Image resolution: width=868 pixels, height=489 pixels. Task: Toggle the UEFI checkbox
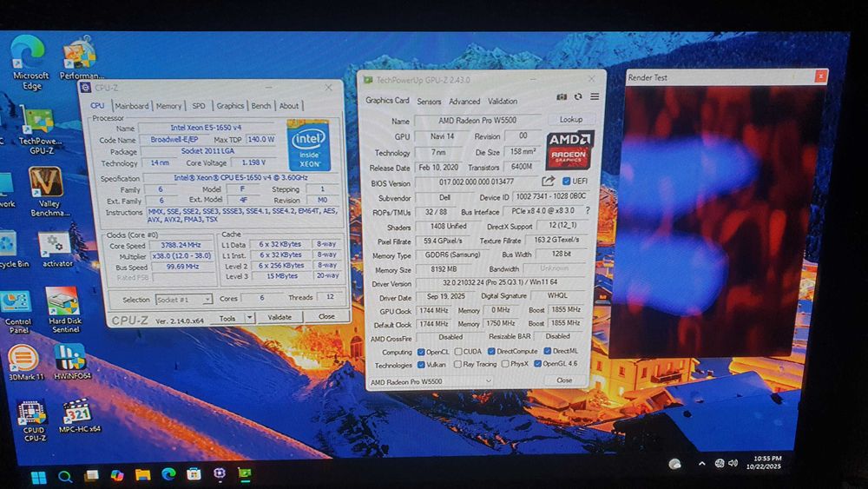click(566, 181)
